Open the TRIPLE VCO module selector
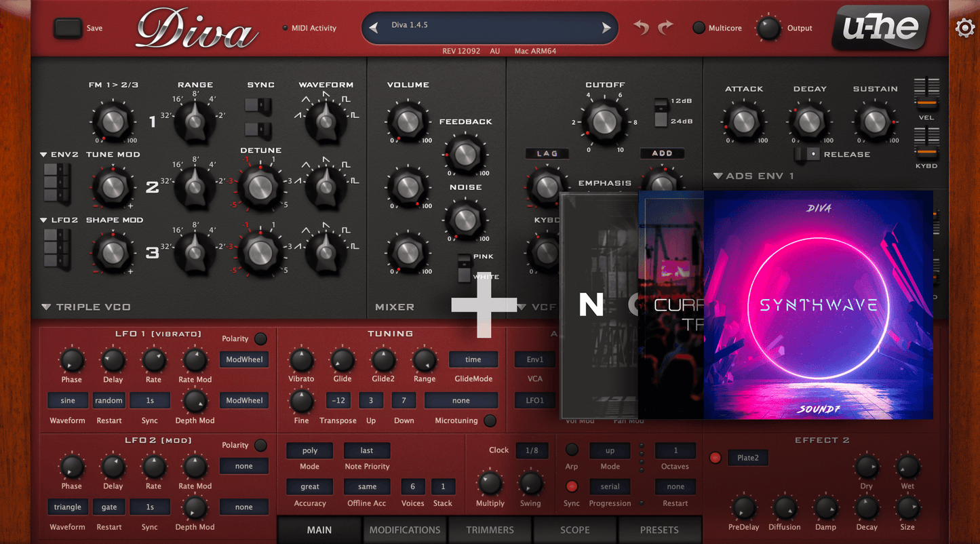This screenshot has height=544, width=980. pyautogui.click(x=46, y=307)
